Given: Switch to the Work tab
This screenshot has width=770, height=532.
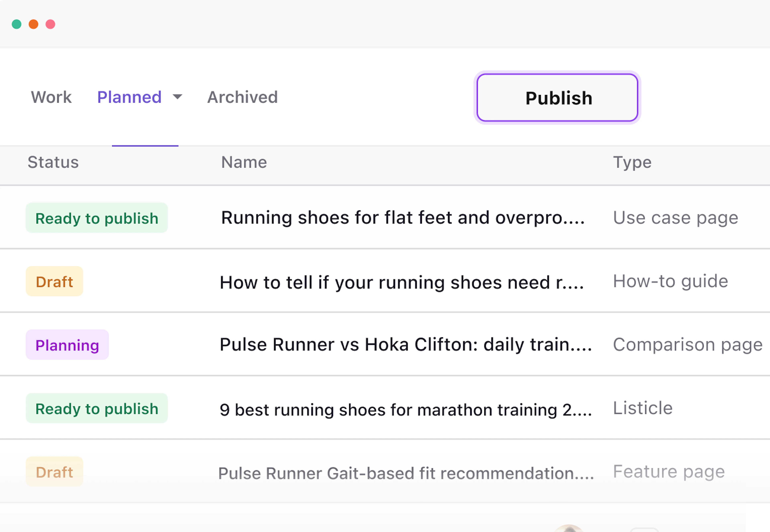Looking at the screenshot, I should pos(51,97).
